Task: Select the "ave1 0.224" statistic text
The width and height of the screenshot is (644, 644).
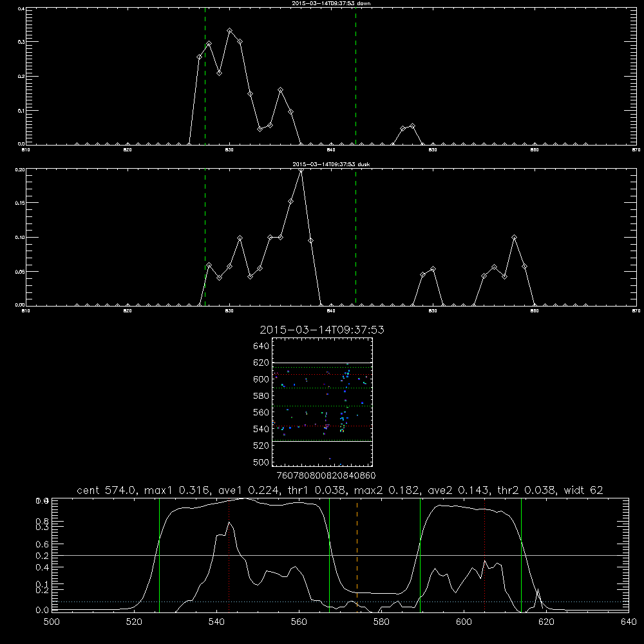Action: 249,490
